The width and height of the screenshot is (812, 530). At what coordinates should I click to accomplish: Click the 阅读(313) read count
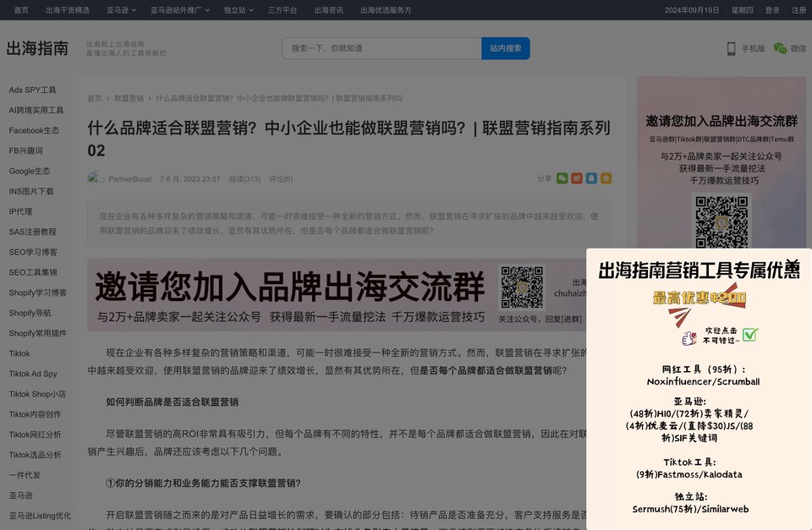point(244,179)
